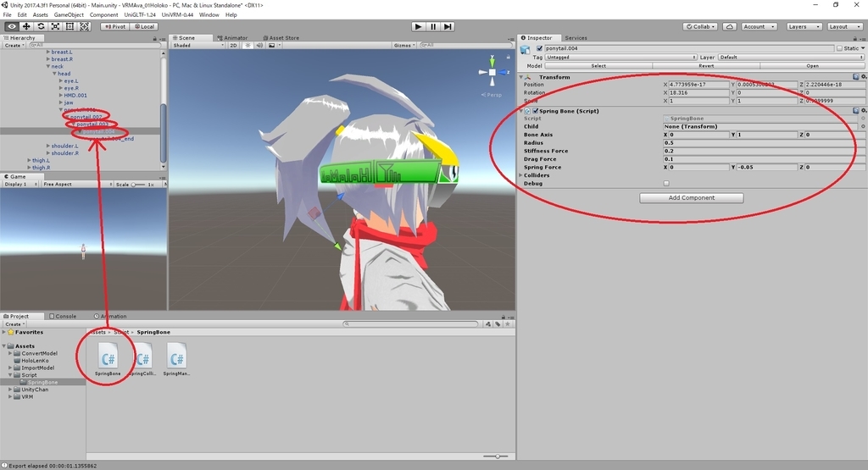Screen dimensions: 868x470
Task: Lock the Hierarchy panel
Action: tap(154, 38)
